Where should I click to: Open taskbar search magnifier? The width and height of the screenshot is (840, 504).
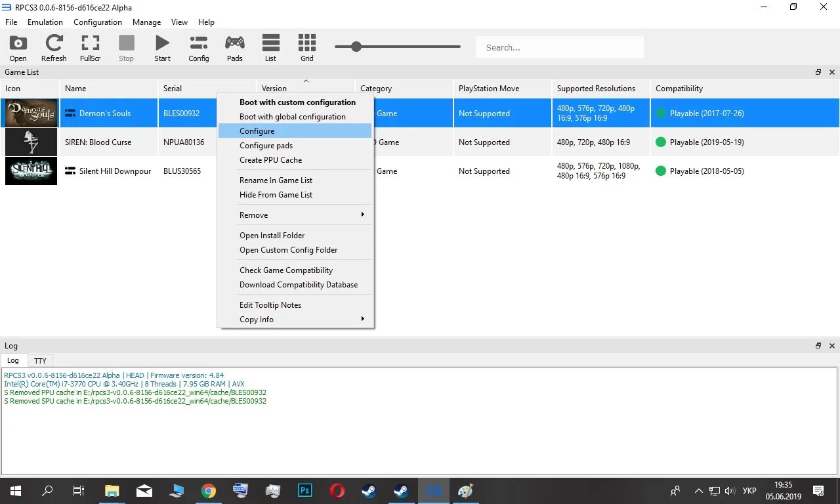47,491
